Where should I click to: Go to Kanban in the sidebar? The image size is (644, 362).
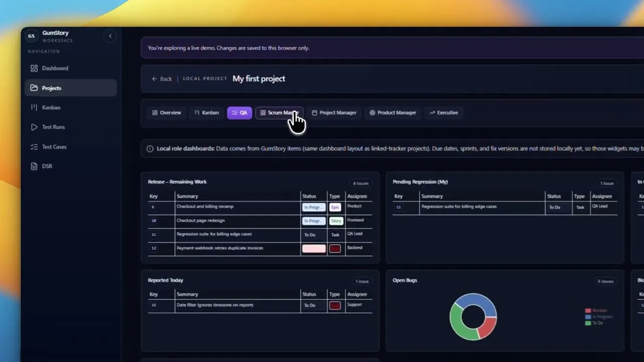point(70,108)
